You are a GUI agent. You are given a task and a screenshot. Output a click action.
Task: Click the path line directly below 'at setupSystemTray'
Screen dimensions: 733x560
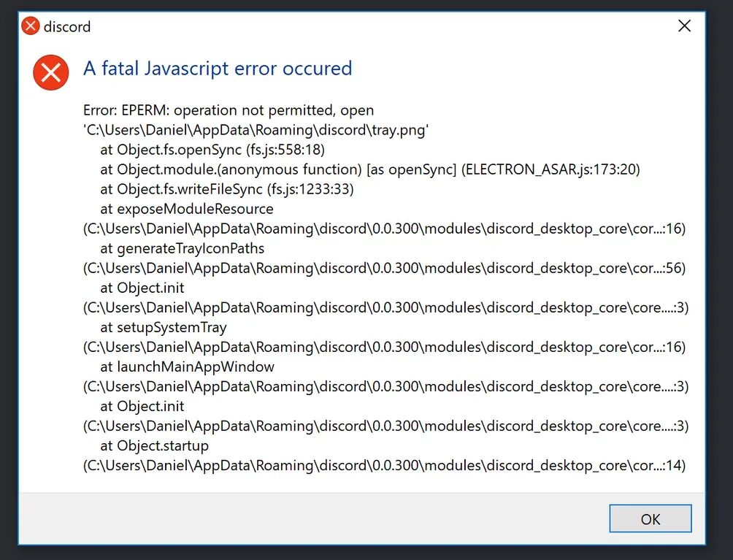tap(384, 347)
